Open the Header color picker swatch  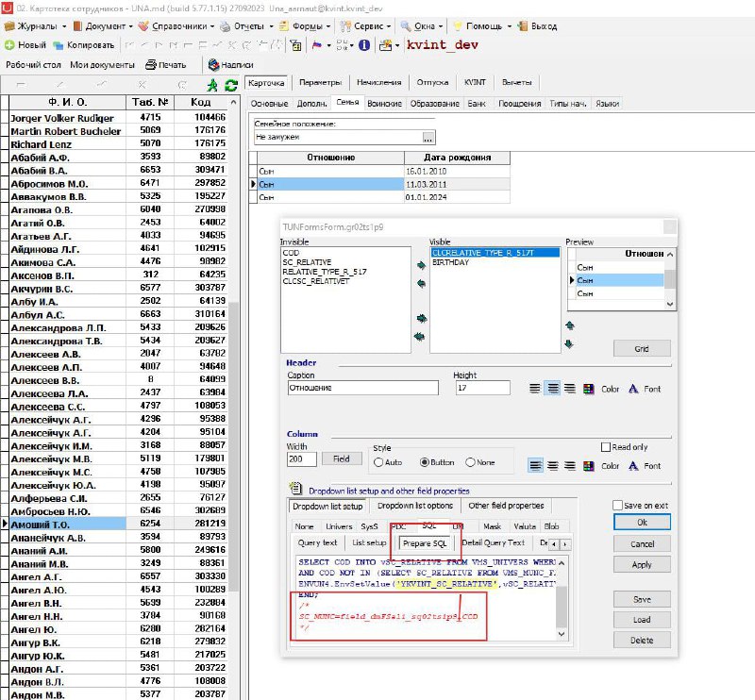588,389
